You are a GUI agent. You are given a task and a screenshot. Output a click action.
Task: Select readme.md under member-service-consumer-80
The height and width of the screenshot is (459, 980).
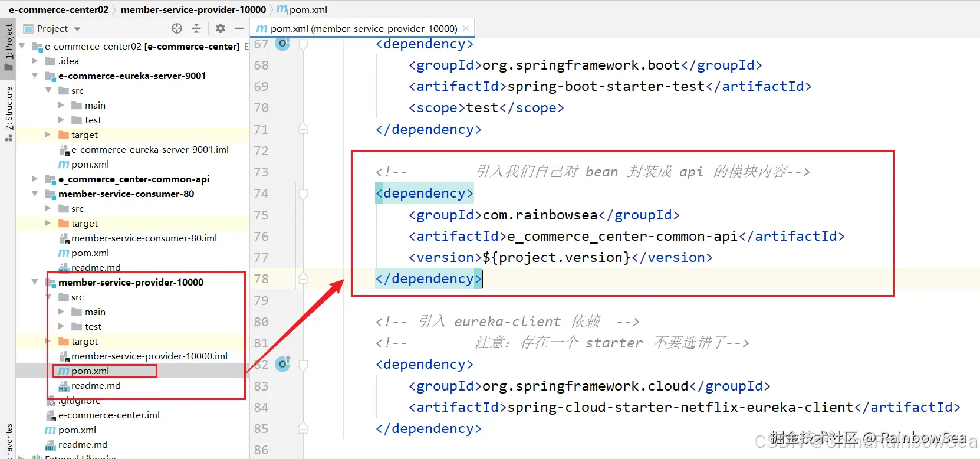click(x=96, y=267)
